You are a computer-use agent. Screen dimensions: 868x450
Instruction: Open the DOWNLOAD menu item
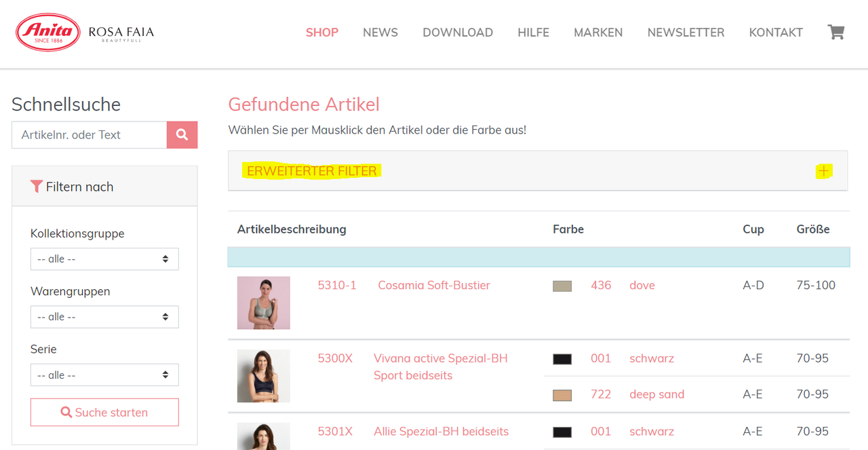tap(457, 33)
